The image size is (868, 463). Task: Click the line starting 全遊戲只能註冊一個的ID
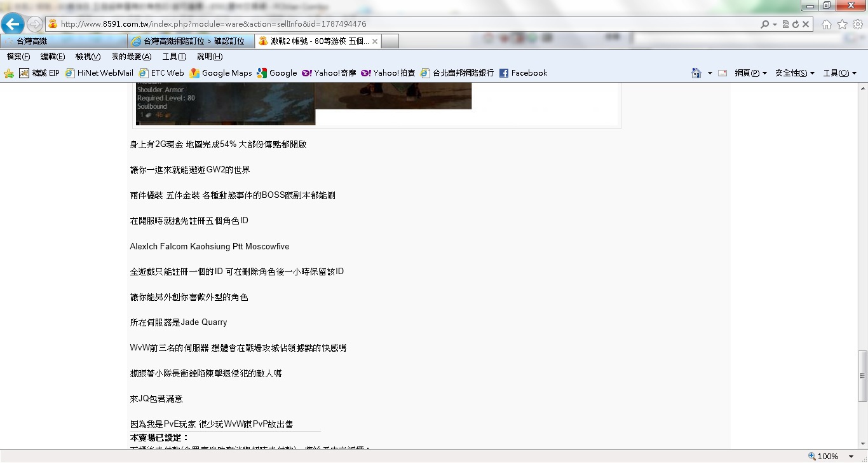point(237,272)
